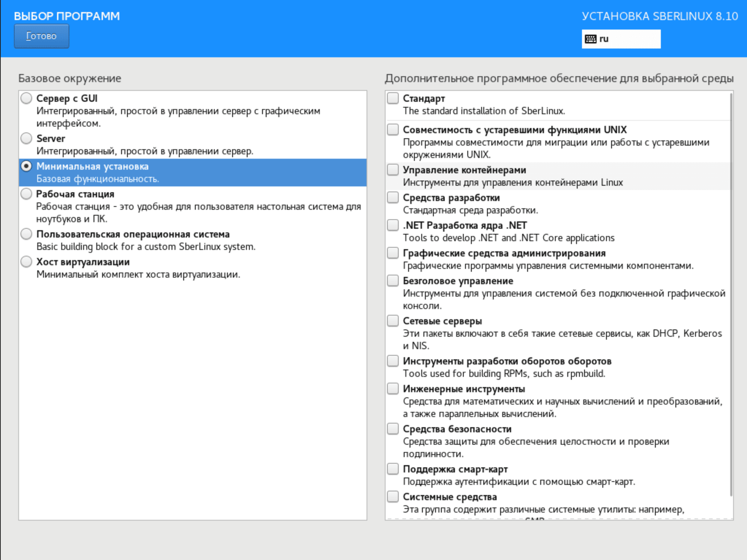Click the Хост виртуализации title text
This screenshot has width=747, height=560.
point(83,262)
